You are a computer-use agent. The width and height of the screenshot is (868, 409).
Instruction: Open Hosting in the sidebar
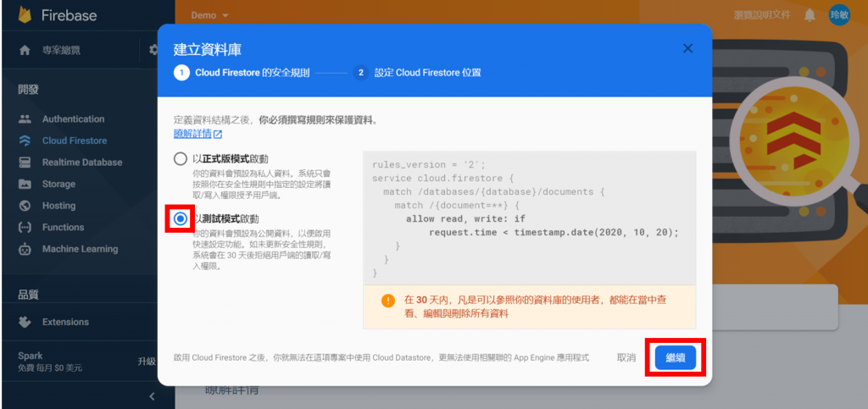pyautogui.click(x=58, y=206)
